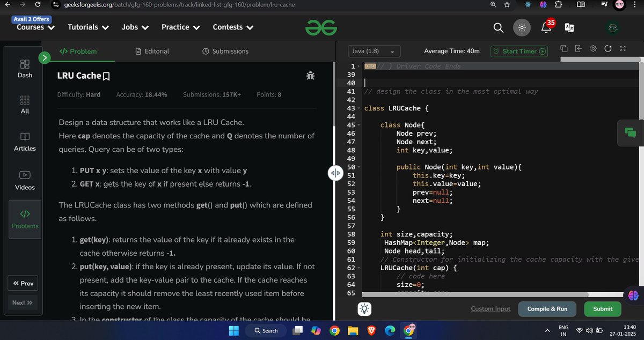Screen dimensions: 644x340
Task: Open the green chat bubble widget
Action: 631,132
